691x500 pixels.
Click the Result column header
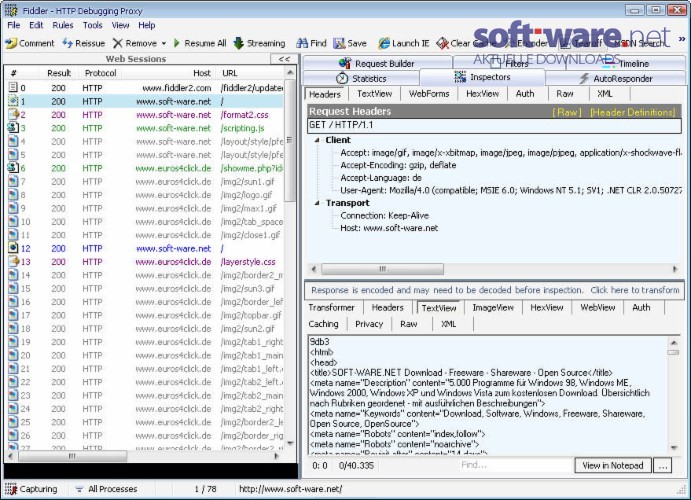coord(57,73)
